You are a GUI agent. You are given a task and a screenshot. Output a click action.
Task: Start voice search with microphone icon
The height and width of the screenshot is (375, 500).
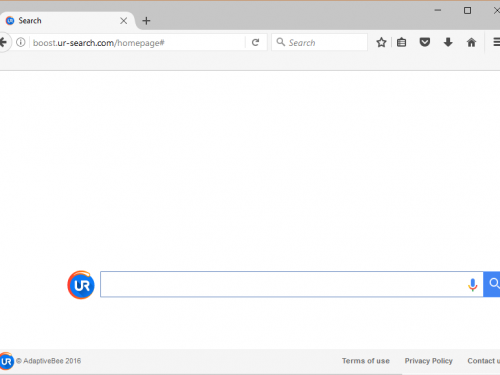click(472, 285)
